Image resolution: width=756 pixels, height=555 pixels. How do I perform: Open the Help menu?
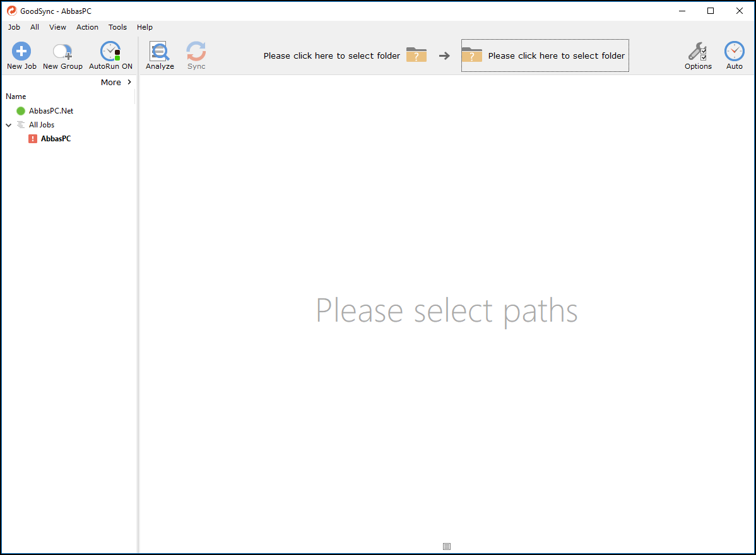click(145, 27)
